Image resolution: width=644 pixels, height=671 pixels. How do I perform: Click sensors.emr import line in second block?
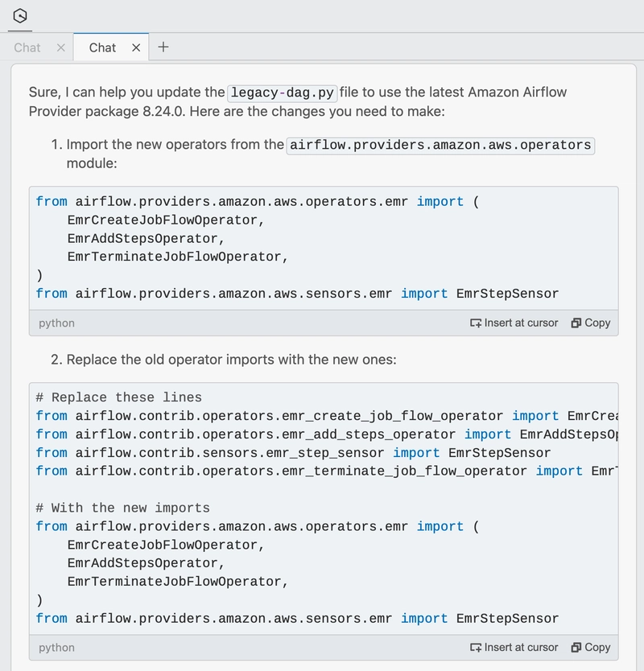(297, 619)
